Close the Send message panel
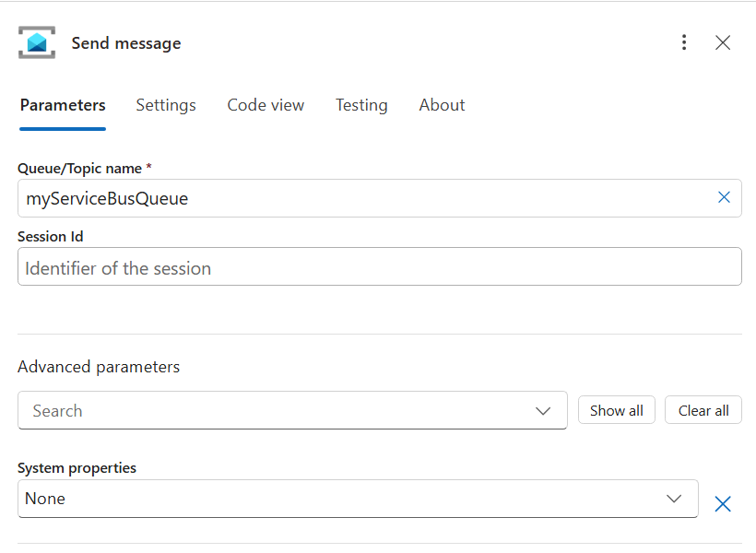Screen dimensions: 756x553 [x=723, y=42]
